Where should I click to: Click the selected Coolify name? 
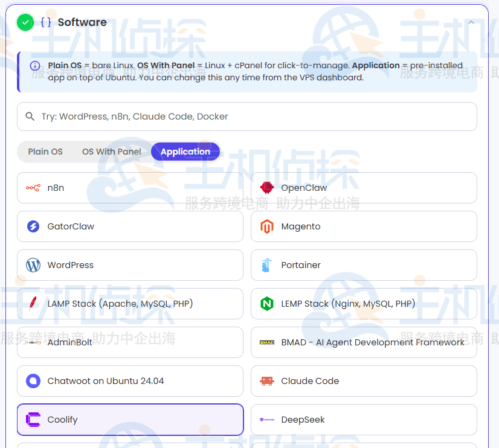62,420
